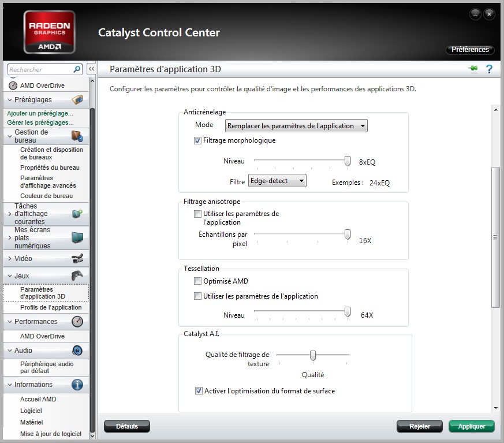This screenshot has height=443, width=504.
Task: Click the Échantillons par pixel slider handle
Action: (348, 234)
